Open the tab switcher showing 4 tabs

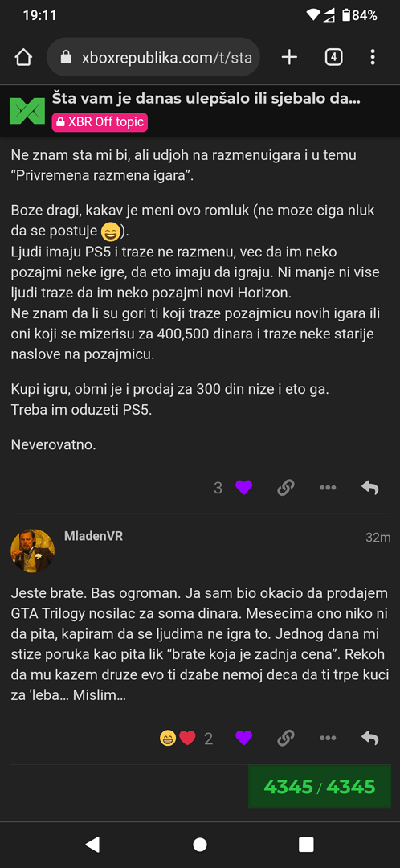coord(333,57)
